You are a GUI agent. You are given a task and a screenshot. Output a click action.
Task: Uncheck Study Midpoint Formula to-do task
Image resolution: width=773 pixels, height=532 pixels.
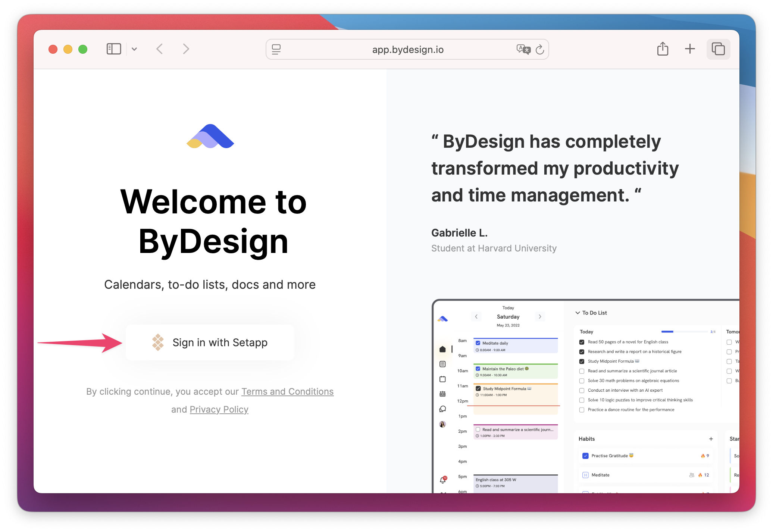582,361
